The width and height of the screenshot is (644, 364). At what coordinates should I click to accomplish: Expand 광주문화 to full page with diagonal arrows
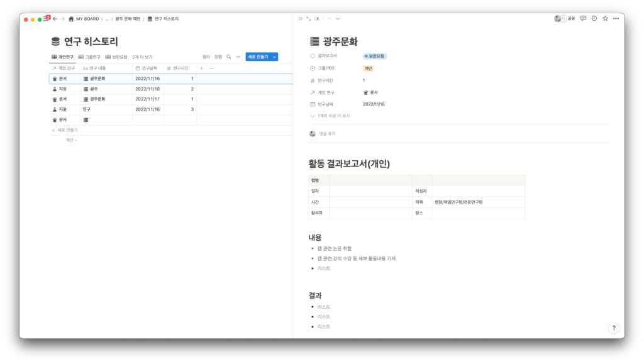click(308, 18)
